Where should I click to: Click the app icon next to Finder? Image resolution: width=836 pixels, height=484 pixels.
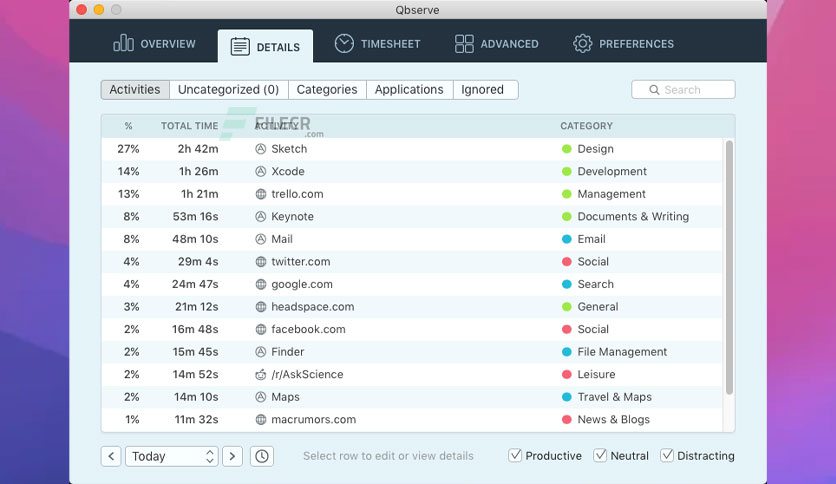tap(260, 352)
